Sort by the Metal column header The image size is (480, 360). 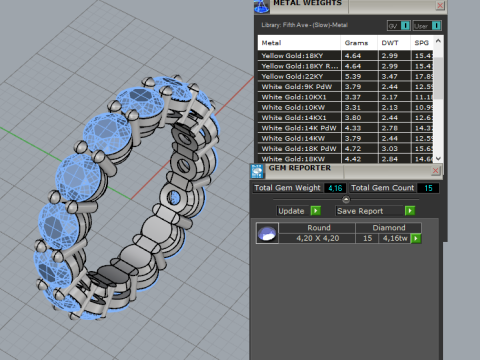coord(299,43)
